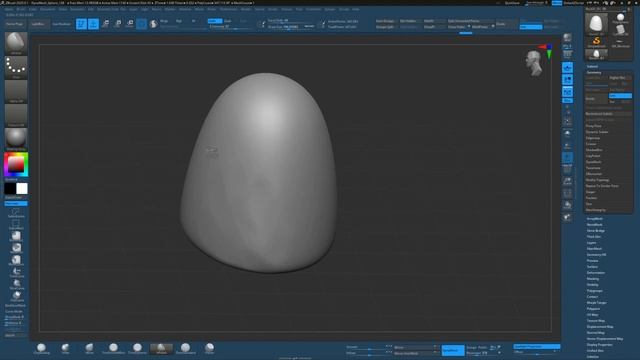This screenshot has height=360, width=640.
Task: Activate Edit mode in top shelf
Action: [x=81, y=24]
